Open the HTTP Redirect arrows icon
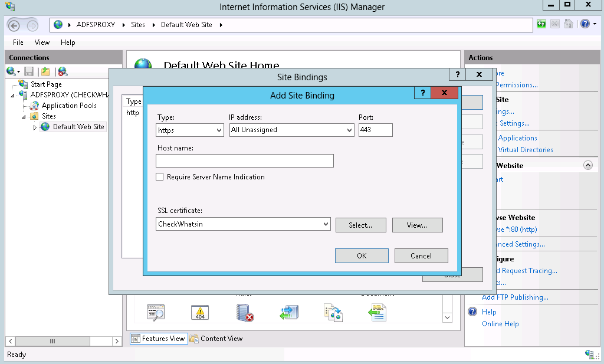 coord(289,313)
